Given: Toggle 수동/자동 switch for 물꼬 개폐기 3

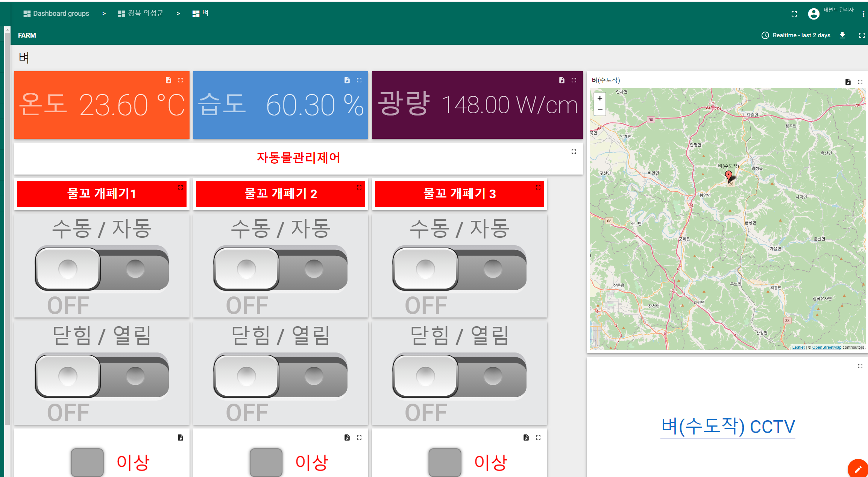Looking at the screenshot, I should pos(459,269).
